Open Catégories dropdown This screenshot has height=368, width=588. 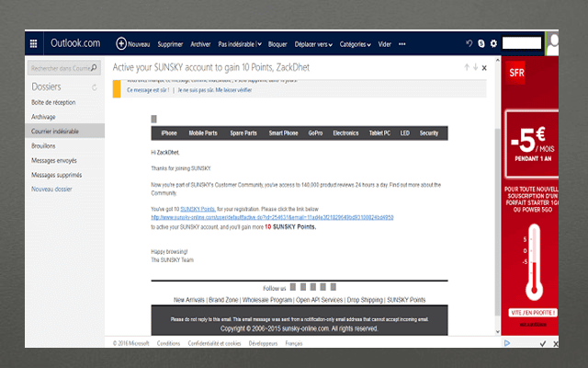tap(356, 44)
